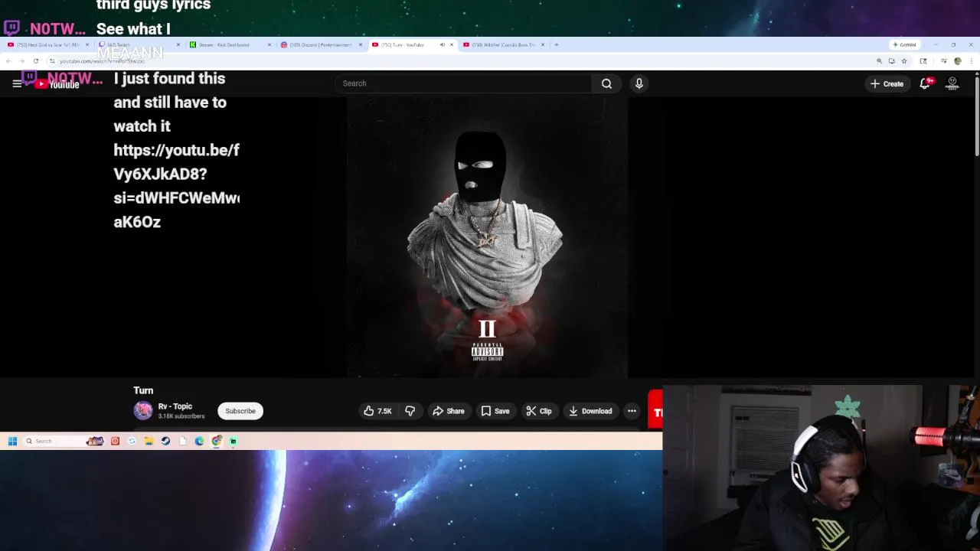
Task: Open Microsoft Edge from the taskbar
Action: coord(199,441)
